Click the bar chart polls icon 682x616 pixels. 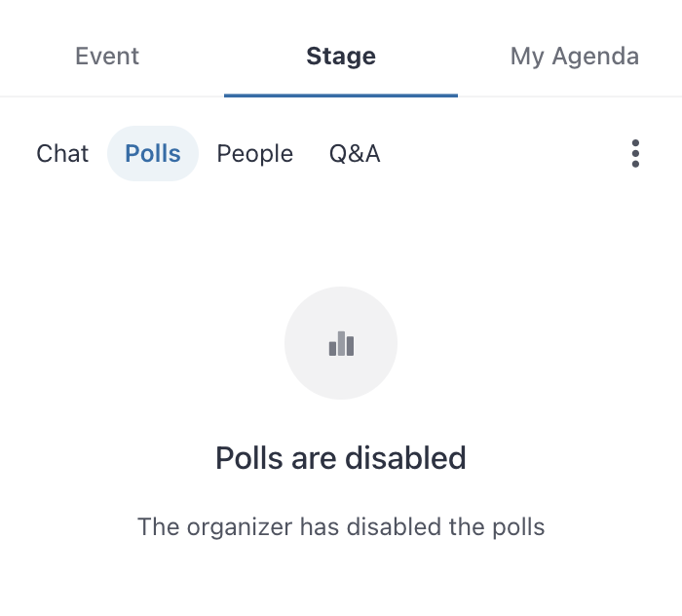[x=341, y=343]
